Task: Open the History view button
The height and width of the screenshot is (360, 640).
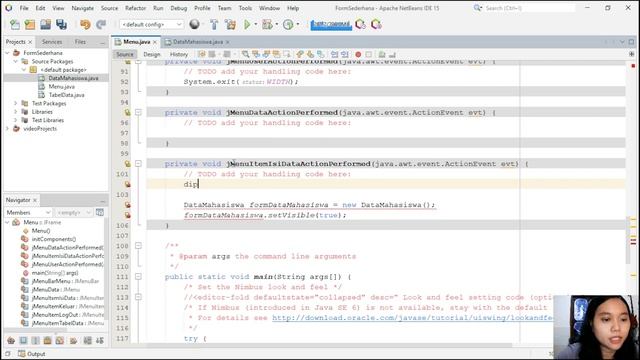Action: [179, 54]
